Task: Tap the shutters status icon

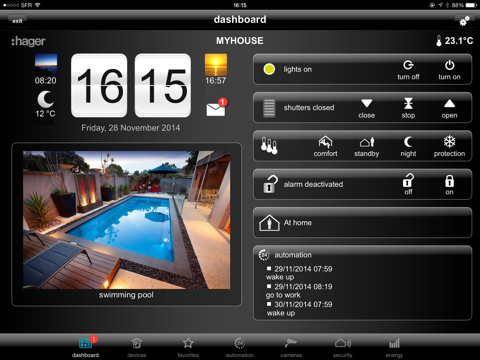Action: click(x=269, y=108)
